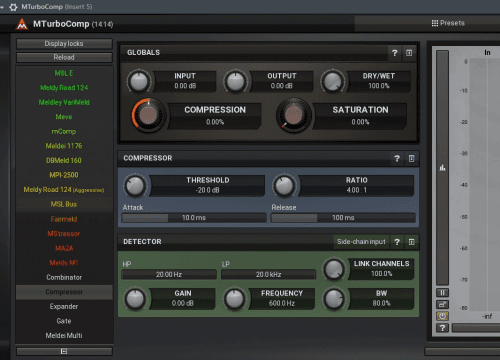Click the Ratio knob
This screenshot has height=360, width=500.
(x=284, y=185)
